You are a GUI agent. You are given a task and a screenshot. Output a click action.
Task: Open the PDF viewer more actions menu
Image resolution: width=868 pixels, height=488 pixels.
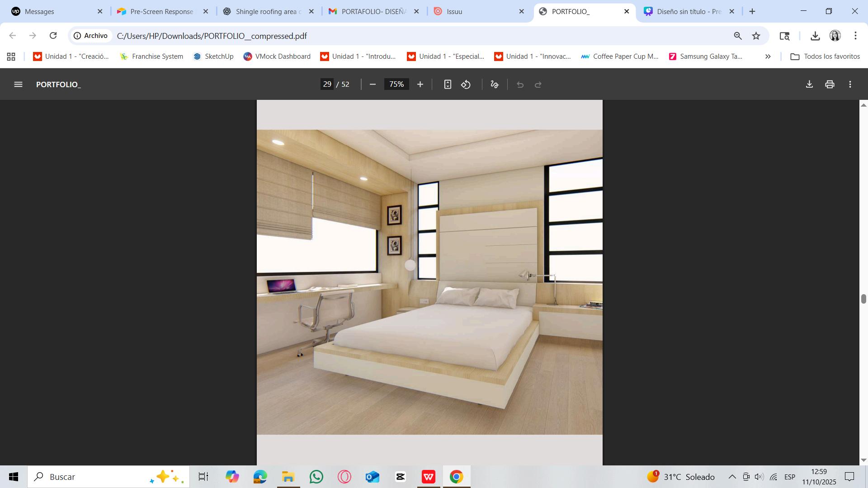(850, 84)
